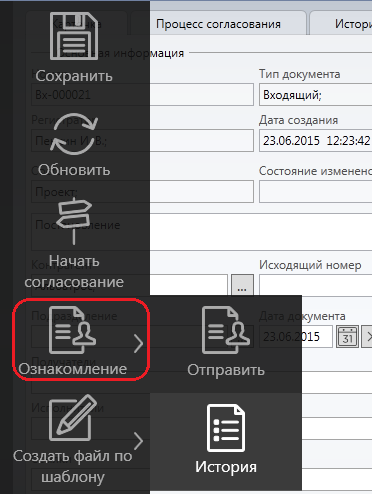Click the Исходящий номер label
Viewport: 372px width, 494px height.
(310, 265)
